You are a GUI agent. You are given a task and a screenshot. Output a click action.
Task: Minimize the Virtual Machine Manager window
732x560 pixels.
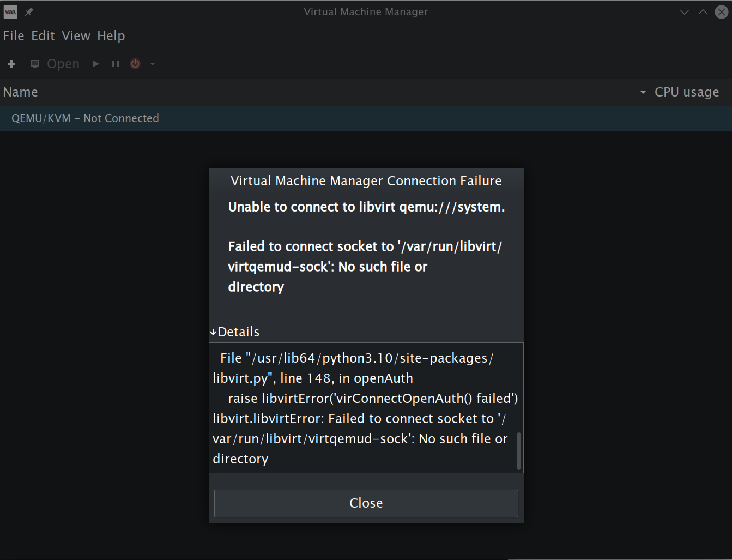coord(685,12)
